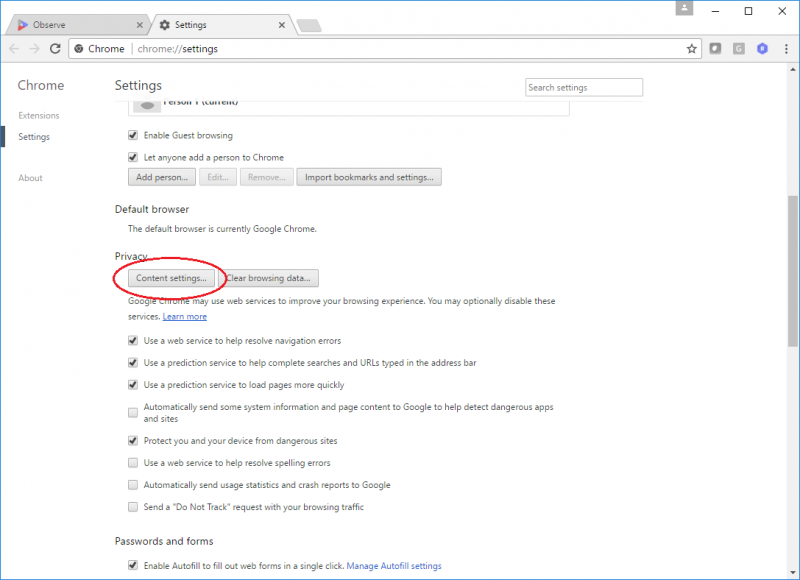Open Manage Autofill settings link

click(394, 566)
